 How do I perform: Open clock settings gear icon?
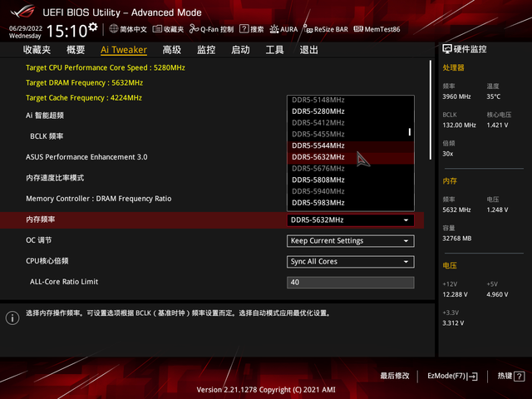[93, 27]
